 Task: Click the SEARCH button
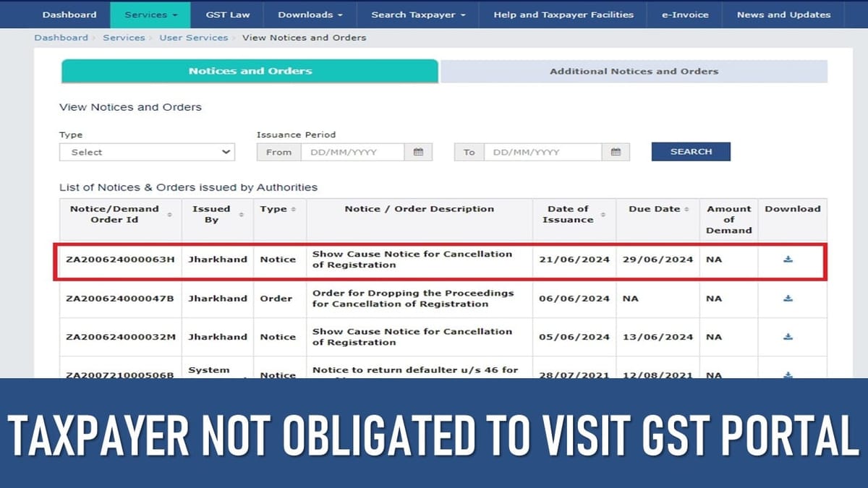coord(690,151)
